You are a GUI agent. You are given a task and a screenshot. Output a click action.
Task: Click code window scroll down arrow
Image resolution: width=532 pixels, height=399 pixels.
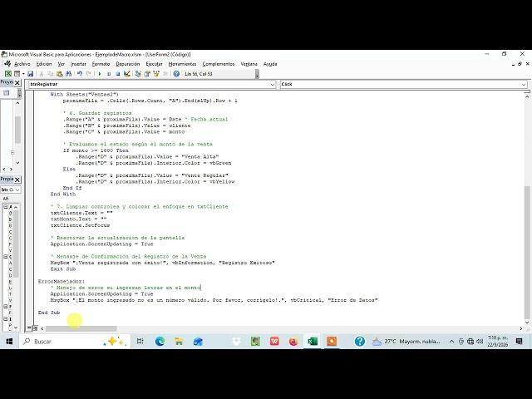[x=527, y=323]
